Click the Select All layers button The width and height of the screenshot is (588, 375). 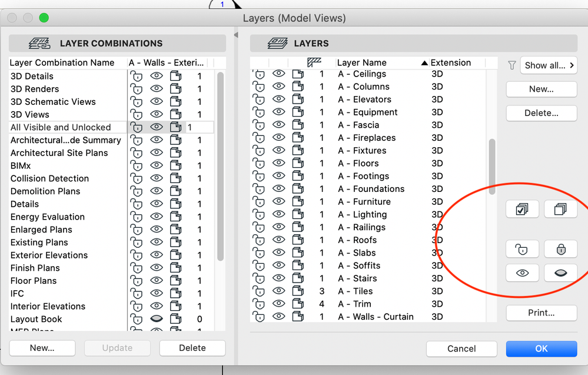pyautogui.click(x=522, y=209)
